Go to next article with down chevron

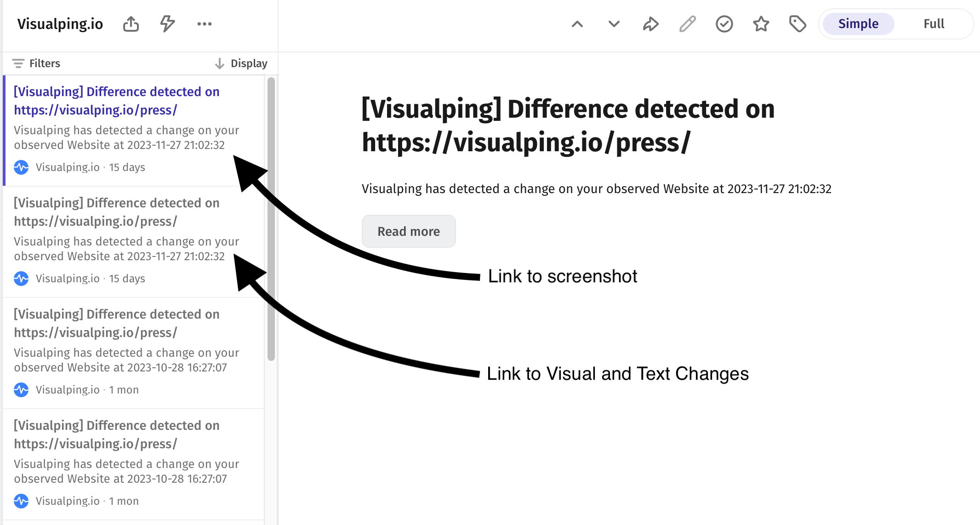click(x=614, y=24)
